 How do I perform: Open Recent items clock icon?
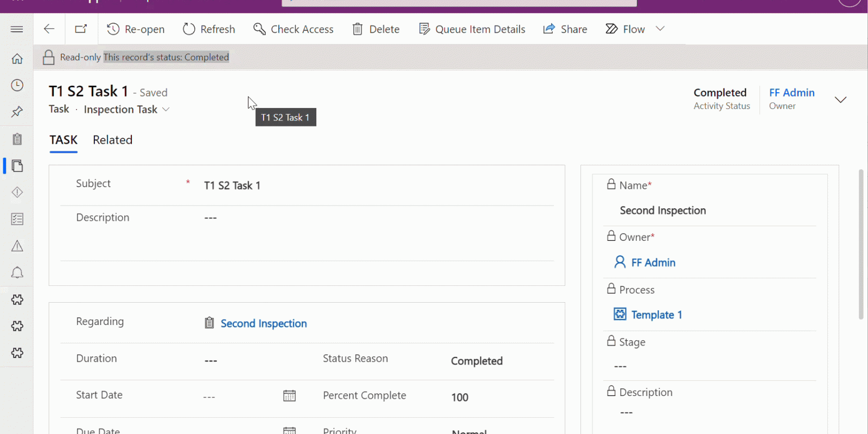pyautogui.click(x=17, y=85)
